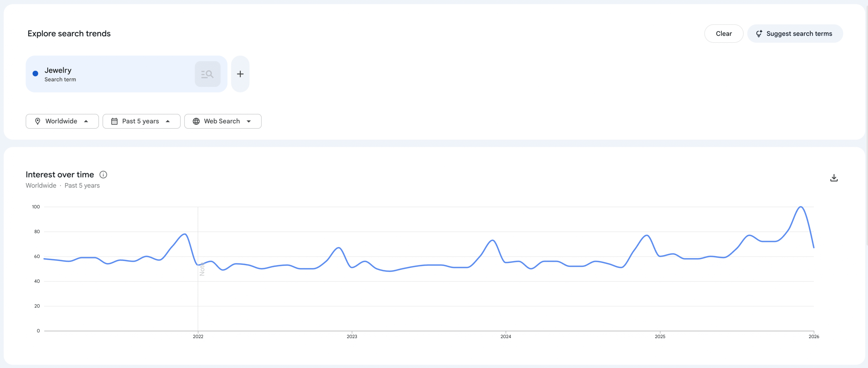Add a comparison term with plus button
Viewport: 868px width, 368px height.
[240, 74]
